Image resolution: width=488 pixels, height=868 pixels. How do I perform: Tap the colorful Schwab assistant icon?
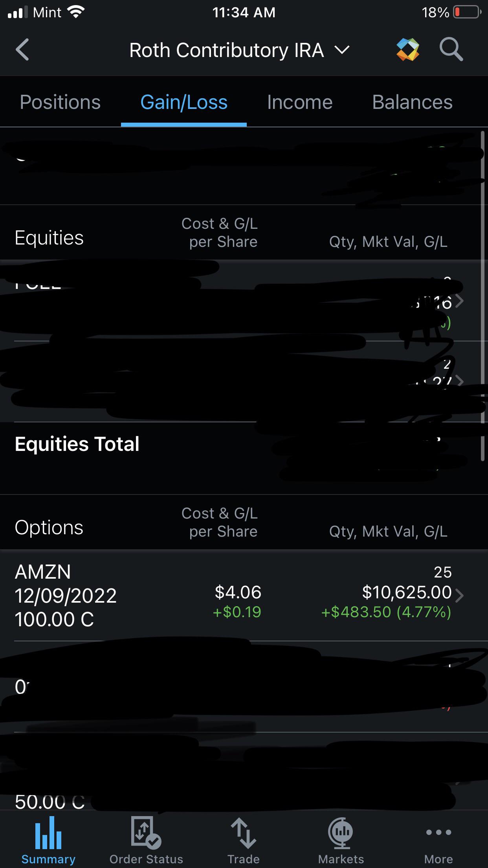(x=408, y=50)
